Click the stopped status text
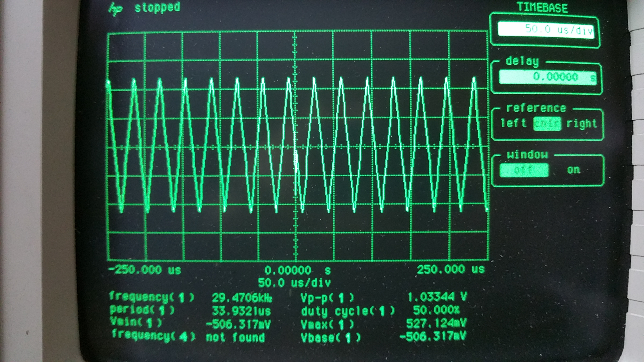644x362 pixels. coord(157,7)
